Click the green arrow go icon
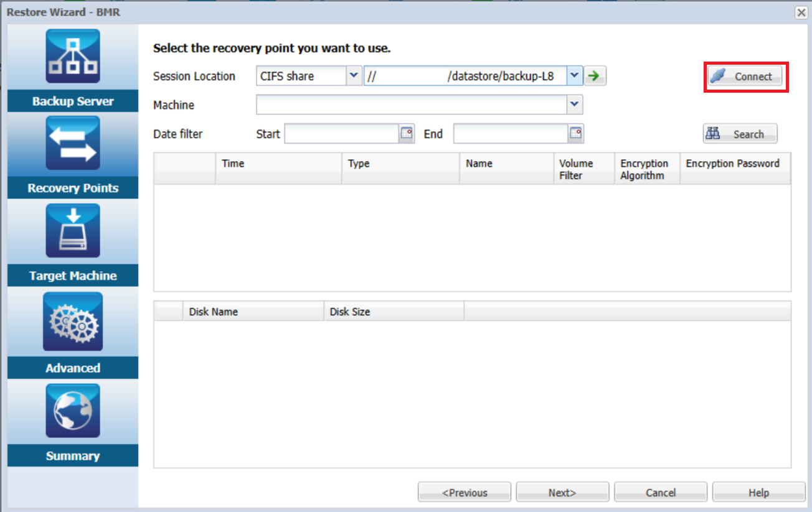Viewport: 812px width, 512px height. (595, 76)
